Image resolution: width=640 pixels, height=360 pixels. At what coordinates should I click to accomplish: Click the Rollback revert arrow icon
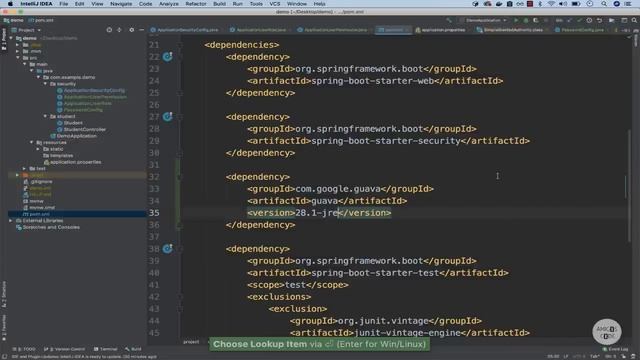coord(599,20)
